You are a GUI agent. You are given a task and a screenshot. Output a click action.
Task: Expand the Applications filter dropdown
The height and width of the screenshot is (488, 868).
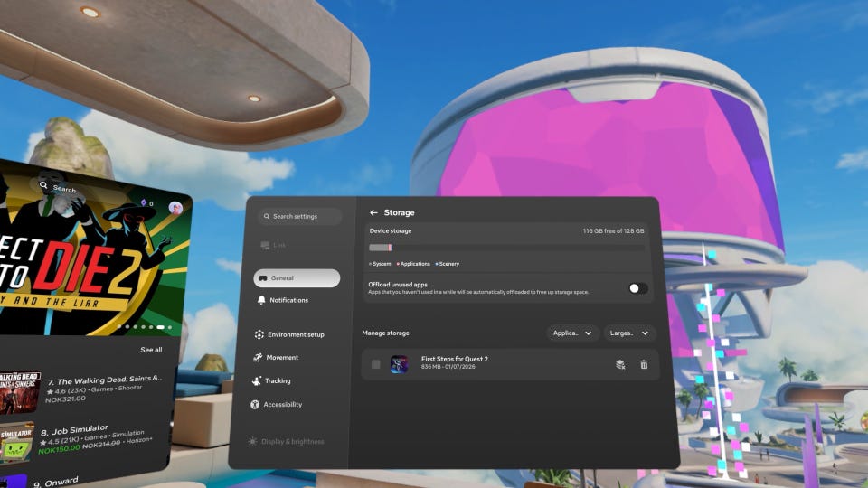pos(572,333)
